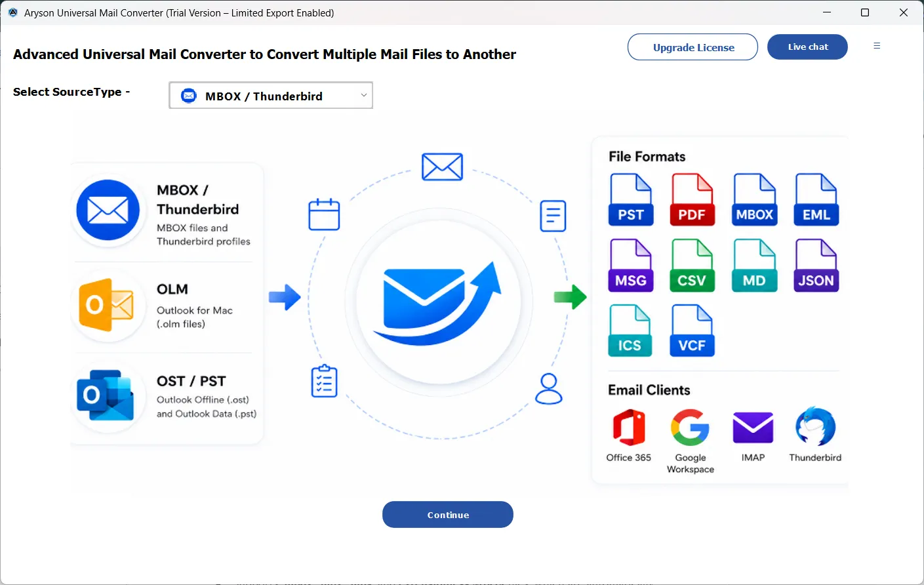Click the 'Email Clients' heading
This screenshot has width=924, height=585.
point(649,390)
